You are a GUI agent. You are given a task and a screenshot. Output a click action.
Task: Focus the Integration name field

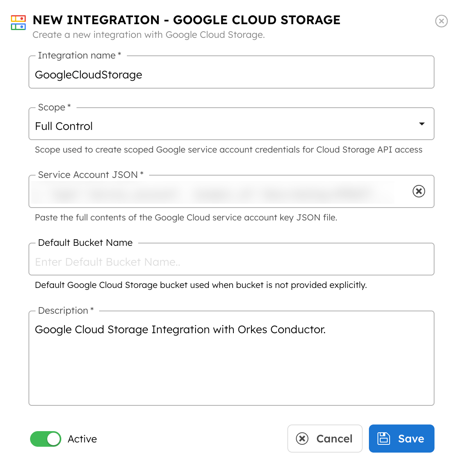231,72
